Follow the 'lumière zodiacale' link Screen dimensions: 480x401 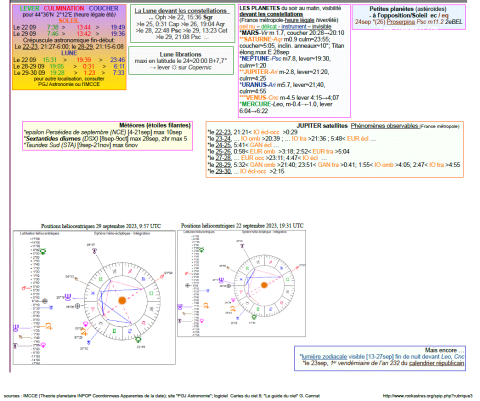324,357
